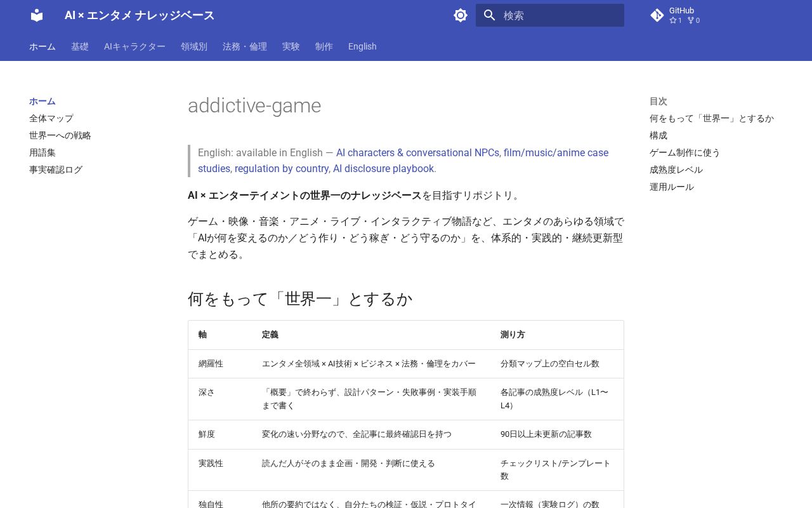
Task: Jump to 成熟度レベル in contents
Action: click(676, 170)
